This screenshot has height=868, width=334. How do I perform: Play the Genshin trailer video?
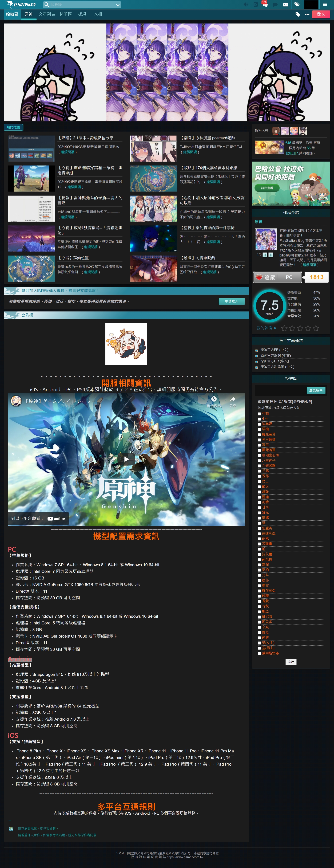point(126,459)
